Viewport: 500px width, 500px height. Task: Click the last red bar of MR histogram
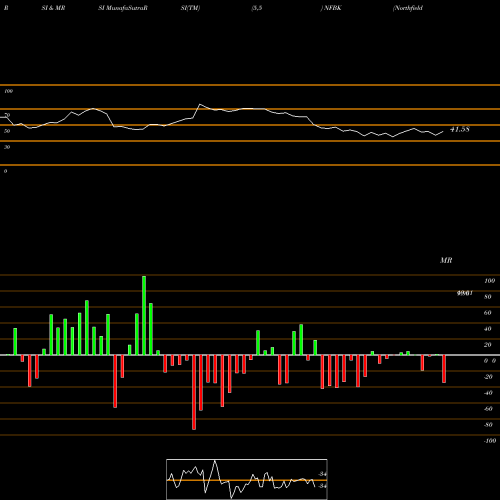coord(444,369)
